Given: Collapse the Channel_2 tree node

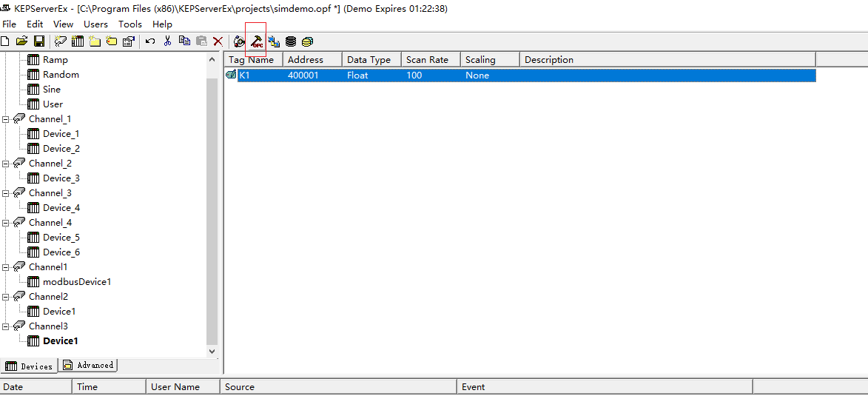Looking at the screenshot, I should pyautogui.click(x=5, y=164).
